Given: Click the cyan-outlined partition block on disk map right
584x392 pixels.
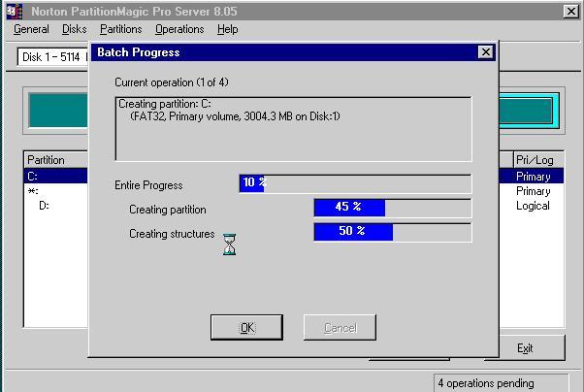Looking at the screenshot, I should click(530, 111).
